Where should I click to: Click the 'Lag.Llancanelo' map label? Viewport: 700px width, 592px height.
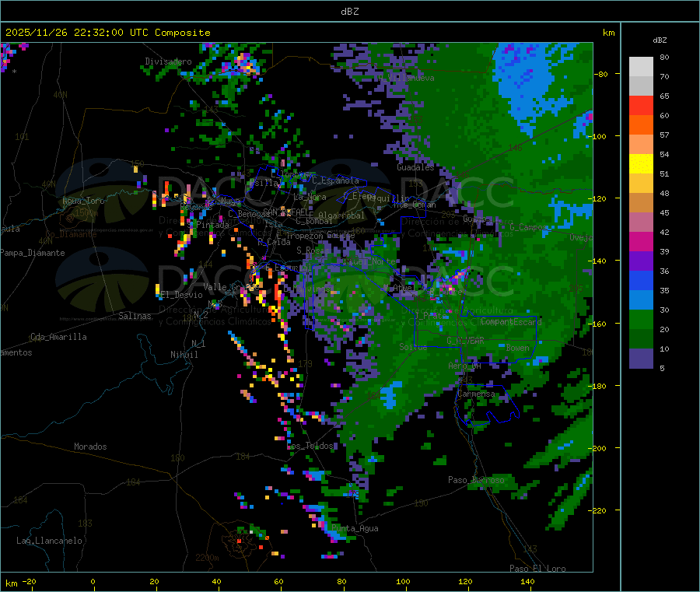49,541
